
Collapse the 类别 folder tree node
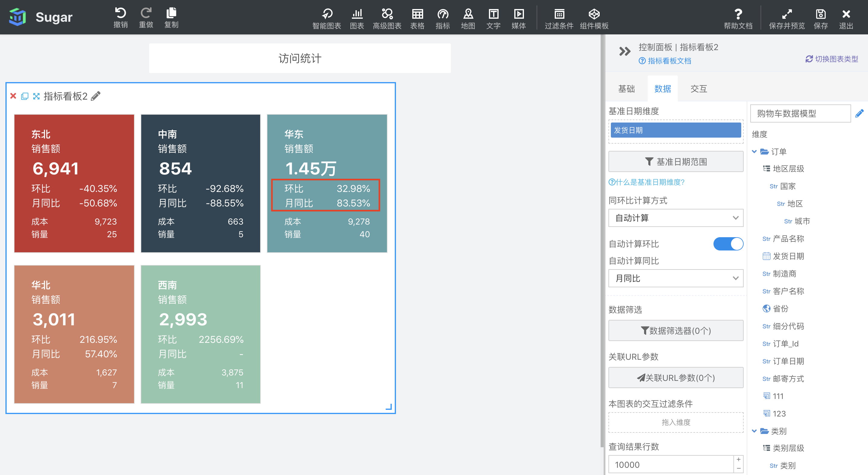(755, 431)
